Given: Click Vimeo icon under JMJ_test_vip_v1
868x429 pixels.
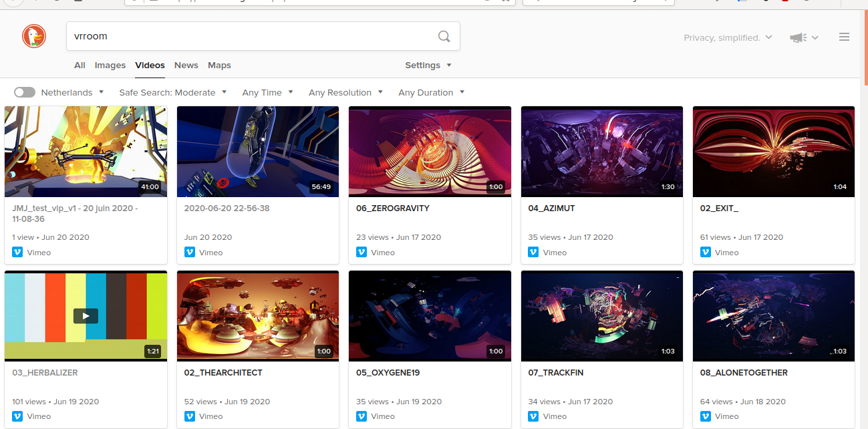Looking at the screenshot, I should click(17, 252).
